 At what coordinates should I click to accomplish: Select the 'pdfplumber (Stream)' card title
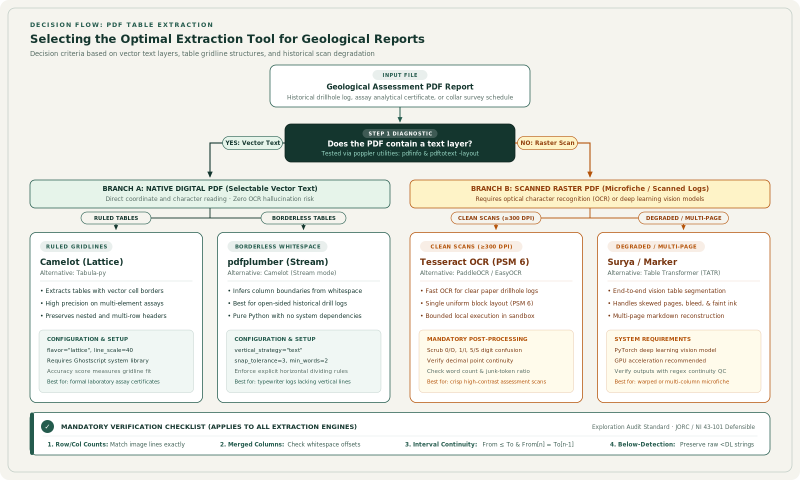click(278, 262)
